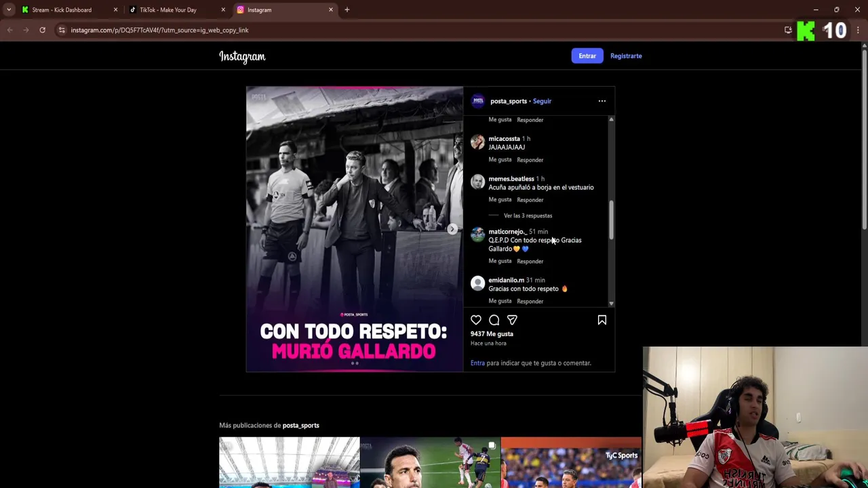The height and width of the screenshot is (488, 868).
Task: Open comment bubble icon under post
Action: tap(494, 320)
